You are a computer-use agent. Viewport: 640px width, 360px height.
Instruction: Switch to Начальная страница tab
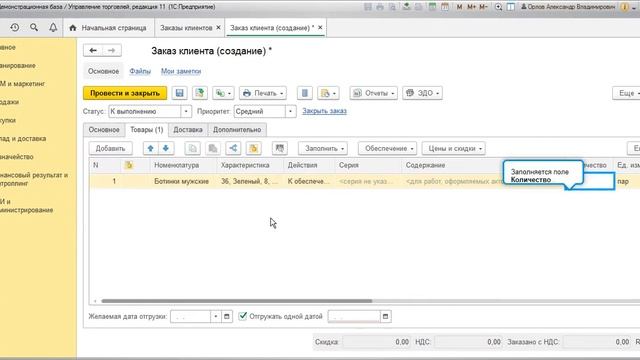pos(109,28)
